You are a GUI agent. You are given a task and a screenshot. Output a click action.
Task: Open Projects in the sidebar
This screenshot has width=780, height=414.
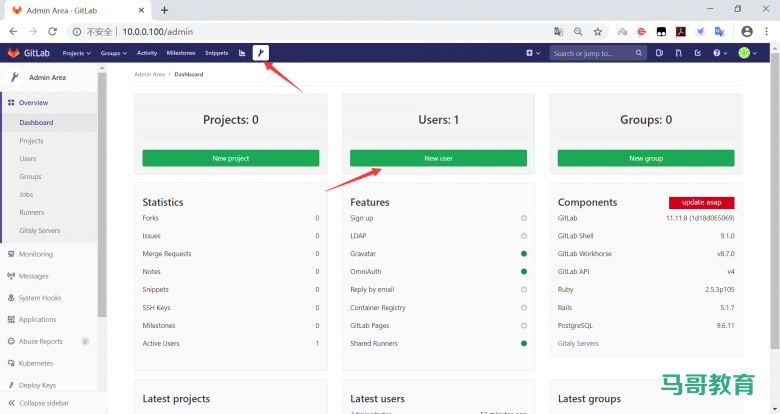pyautogui.click(x=31, y=141)
